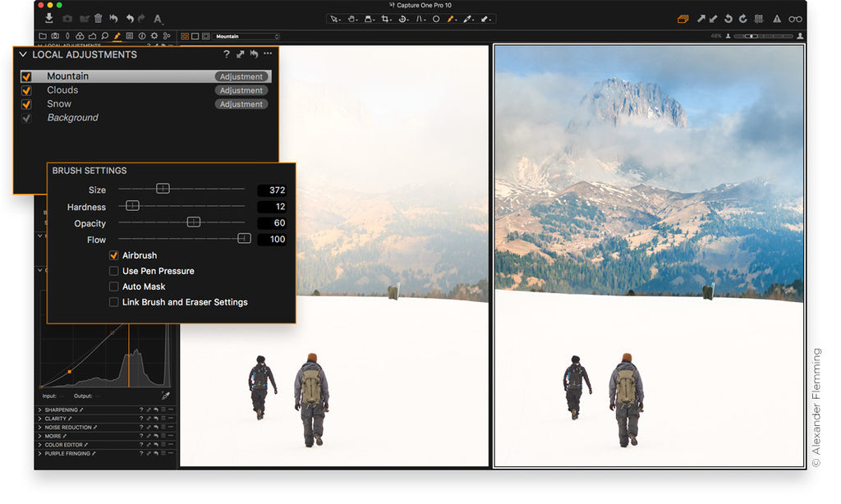Click the exposure warning triangle icon
Image resolution: width=841 pixels, height=504 pixels.
point(777,19)
